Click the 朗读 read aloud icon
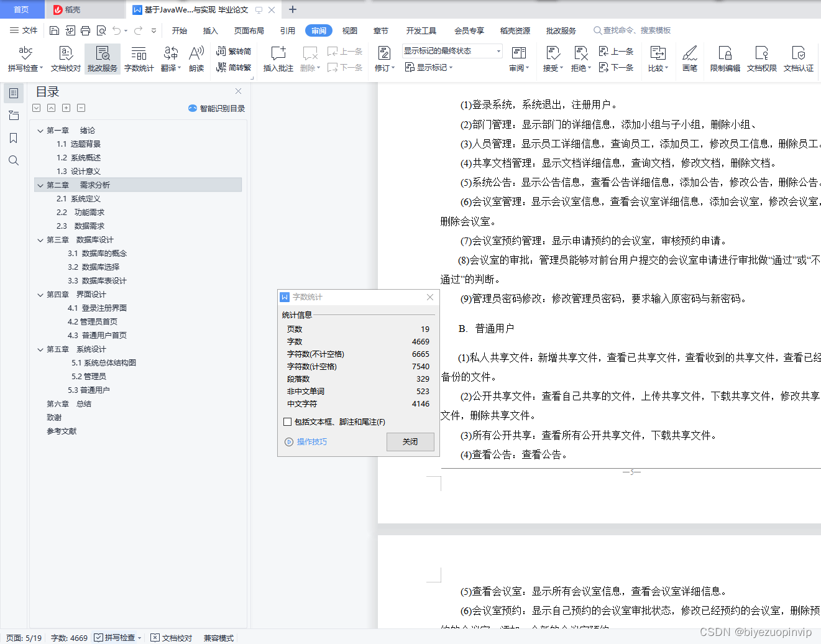Screen dimensions: 821x644 point(196,59)
